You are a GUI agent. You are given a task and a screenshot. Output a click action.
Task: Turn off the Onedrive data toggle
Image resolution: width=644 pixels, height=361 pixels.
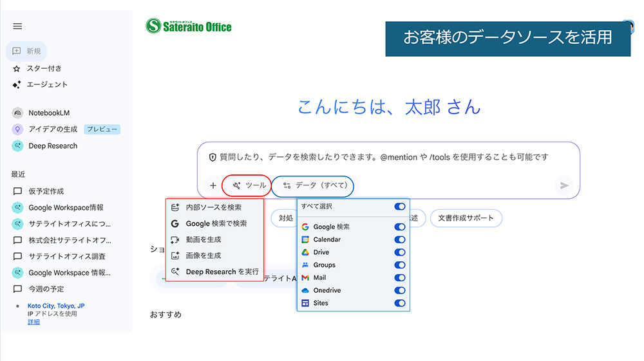pos(399,291)
